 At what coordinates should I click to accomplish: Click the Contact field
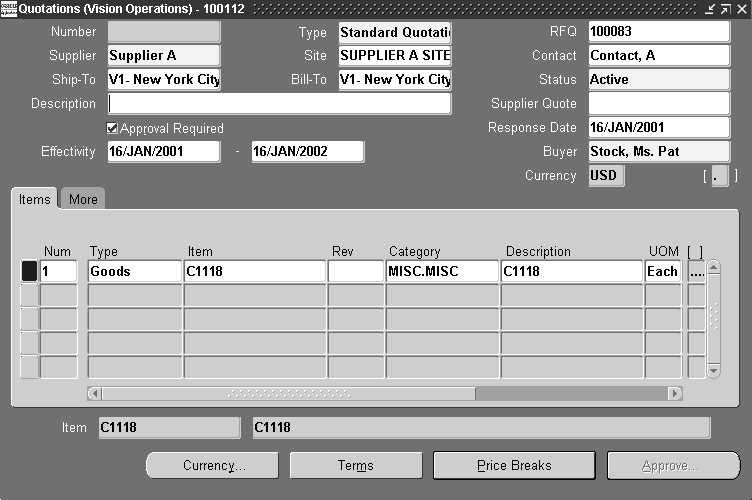pyautogui.click(x=659, y=56)
